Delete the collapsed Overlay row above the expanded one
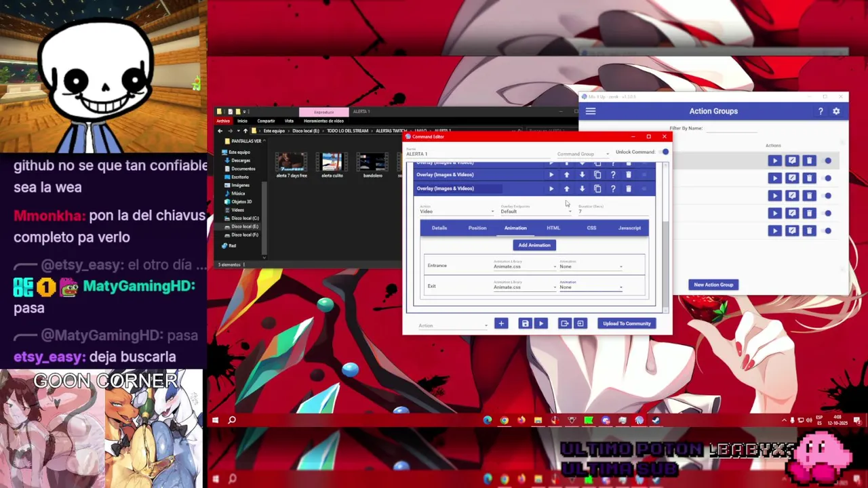The width and height of the screenshot is (868, 488). [x=629, y=175]
